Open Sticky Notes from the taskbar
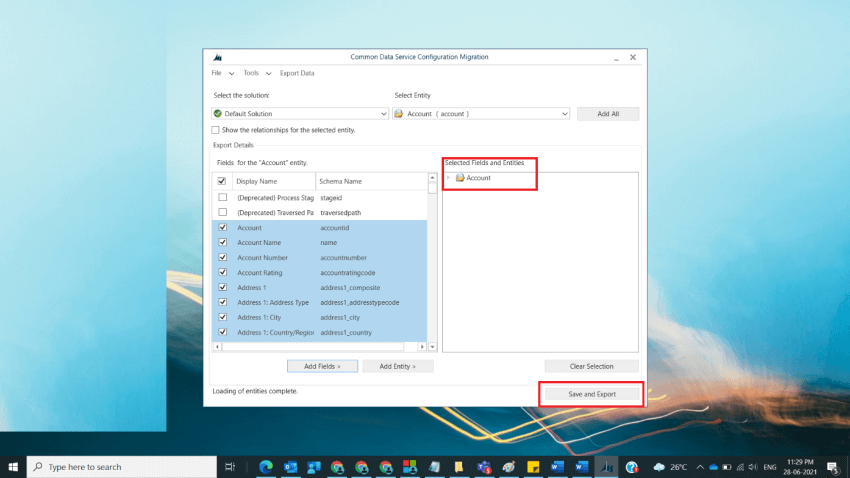 click(533, 467)
